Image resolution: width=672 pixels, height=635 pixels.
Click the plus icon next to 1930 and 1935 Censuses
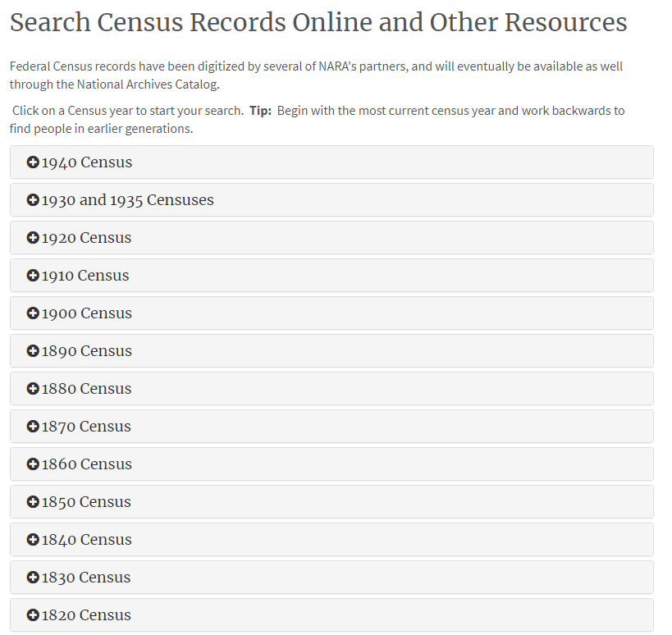point(33,200)
